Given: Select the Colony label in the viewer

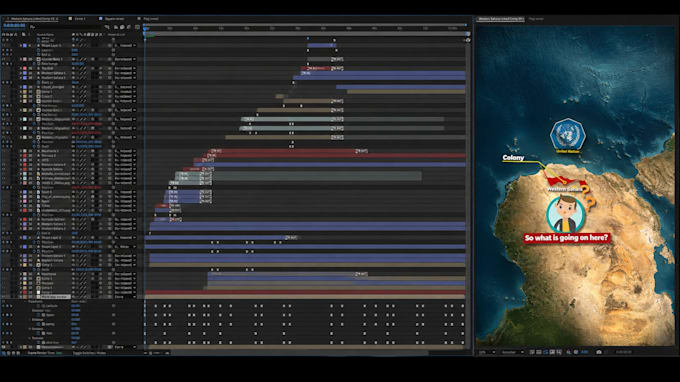Looking at the screenshot, I should click(513, 158).
